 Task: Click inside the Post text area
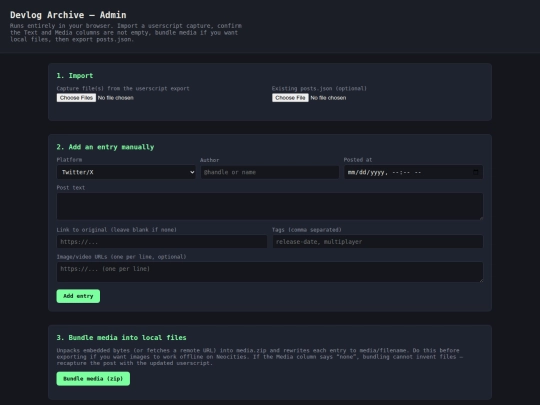(270, 206)
